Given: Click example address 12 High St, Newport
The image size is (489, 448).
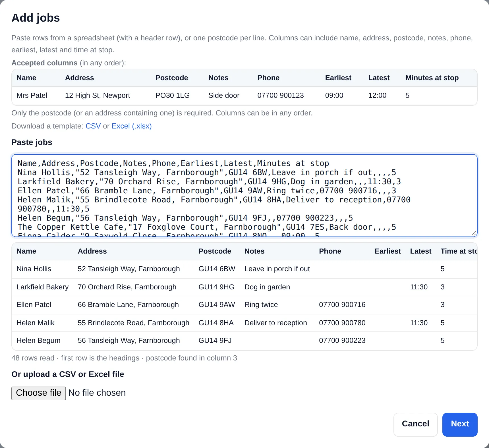Looking at the screenshot, I should click(98, 96).
